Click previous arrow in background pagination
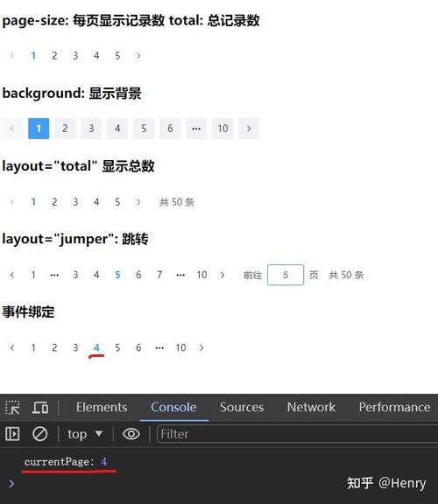 click(x=12, y=129)
